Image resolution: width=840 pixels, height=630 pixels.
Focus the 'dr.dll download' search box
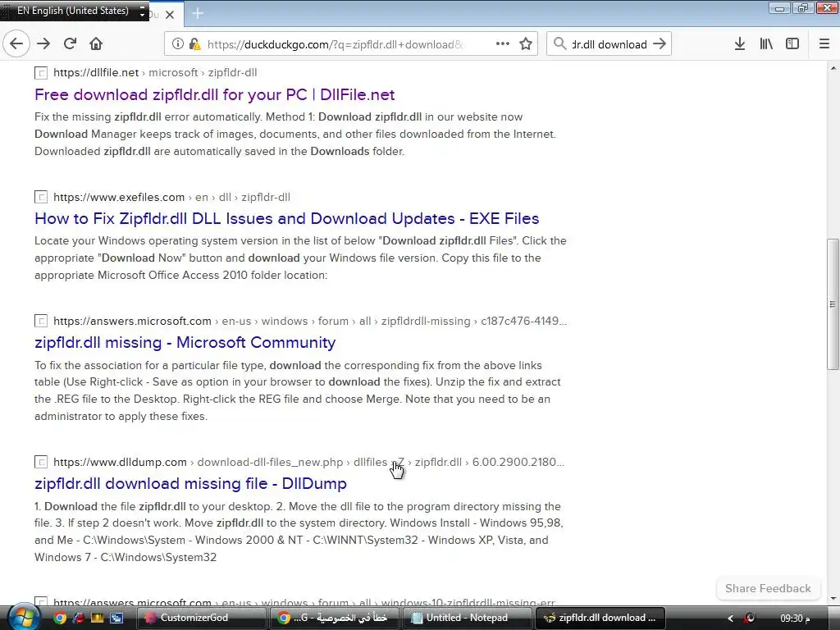(609, 44)
